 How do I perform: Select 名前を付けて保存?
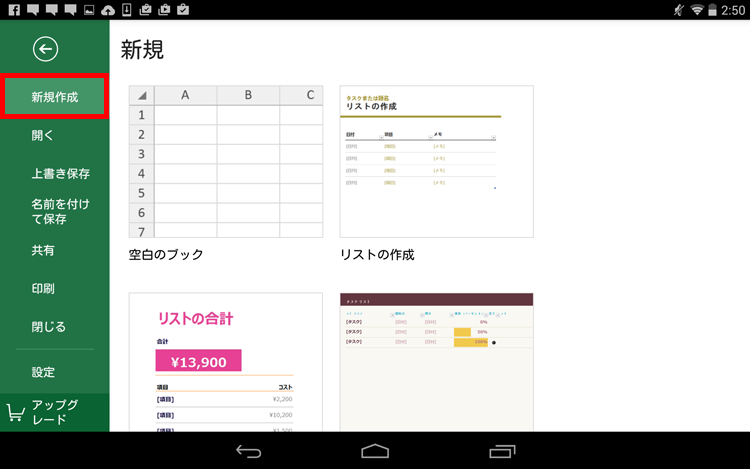pos(61,211)
